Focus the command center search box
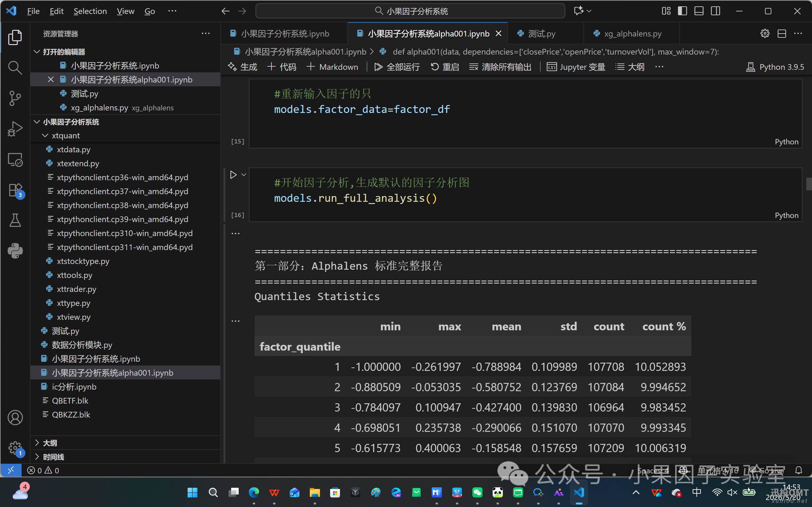The width and height of the screenshot is (812, 507). [410, 11]
